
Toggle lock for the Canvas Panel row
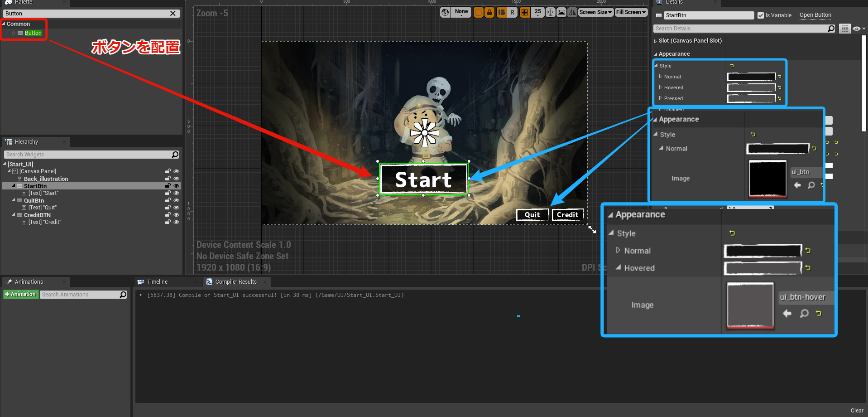click(x=168, y=171)
